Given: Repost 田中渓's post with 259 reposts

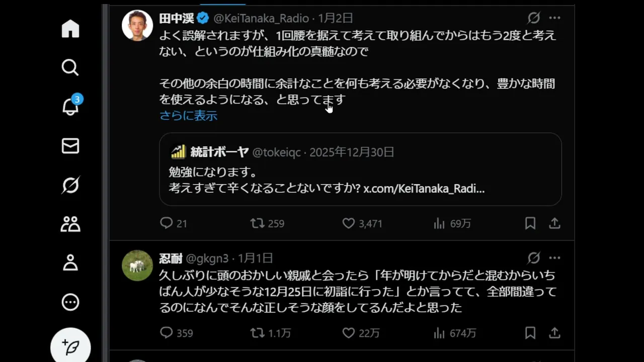Looking at the screenshot, I should [258, 223].
